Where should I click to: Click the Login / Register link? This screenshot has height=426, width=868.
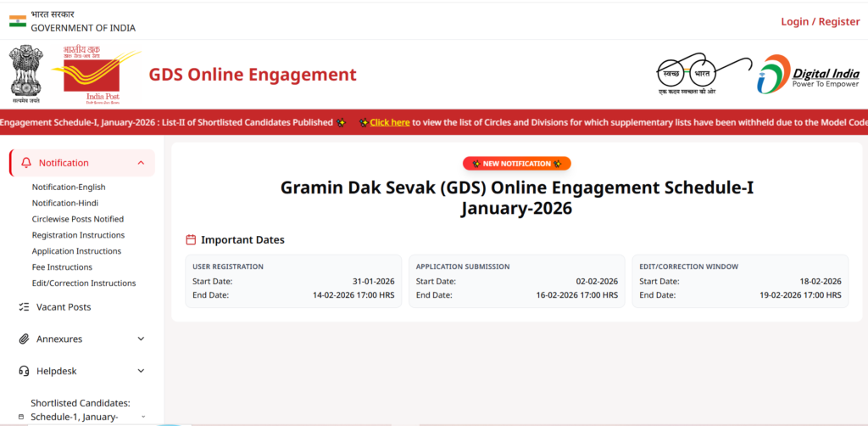point(820,21)
